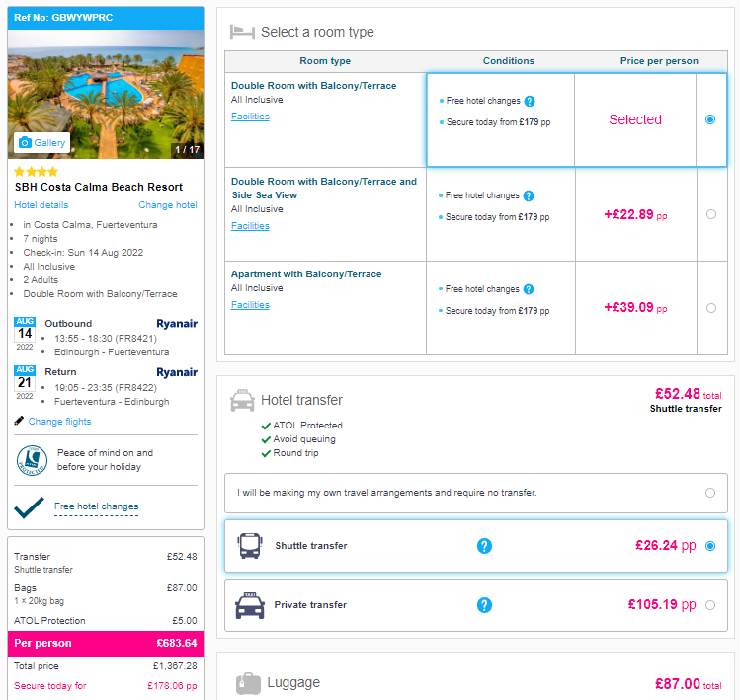Click the help icon for Apartment free hotel changes
The height and width of the screenshot is (700, 740).
[x=529, y=289]
